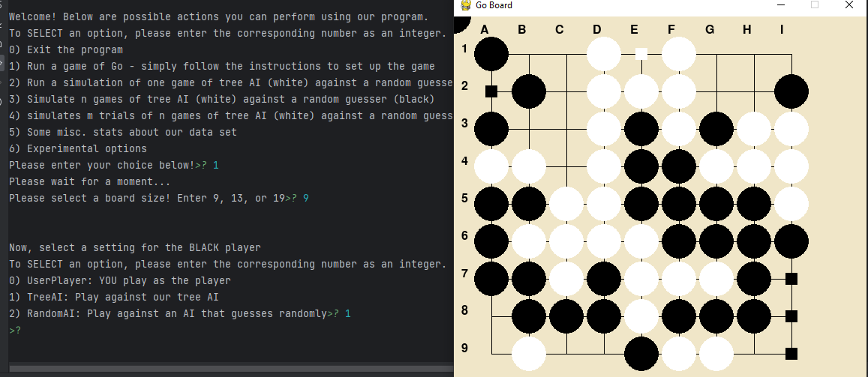The width and height of the screenshot is (868, 377).
Task: Click the white stone at A4
Action: click(x=491, y=166)
